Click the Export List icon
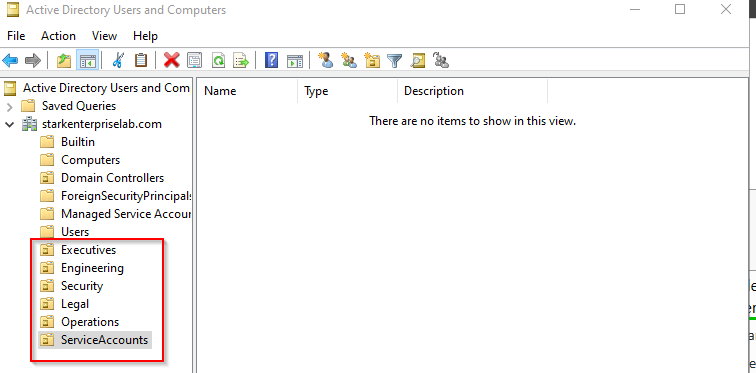The width and height of the screenshot is (756, 373). click(x=241, y=61)
